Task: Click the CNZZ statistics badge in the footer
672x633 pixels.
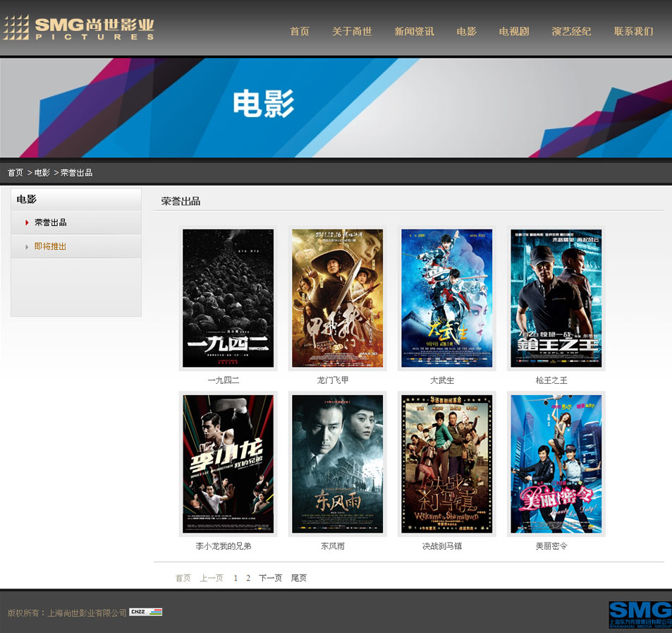Action: point(146,612)
